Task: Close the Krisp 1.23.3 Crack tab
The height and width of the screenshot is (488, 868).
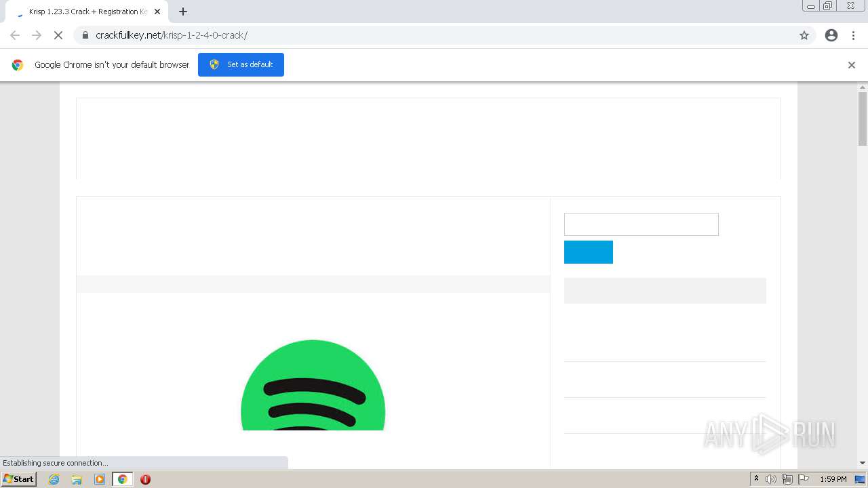Action: pos(157,12)
